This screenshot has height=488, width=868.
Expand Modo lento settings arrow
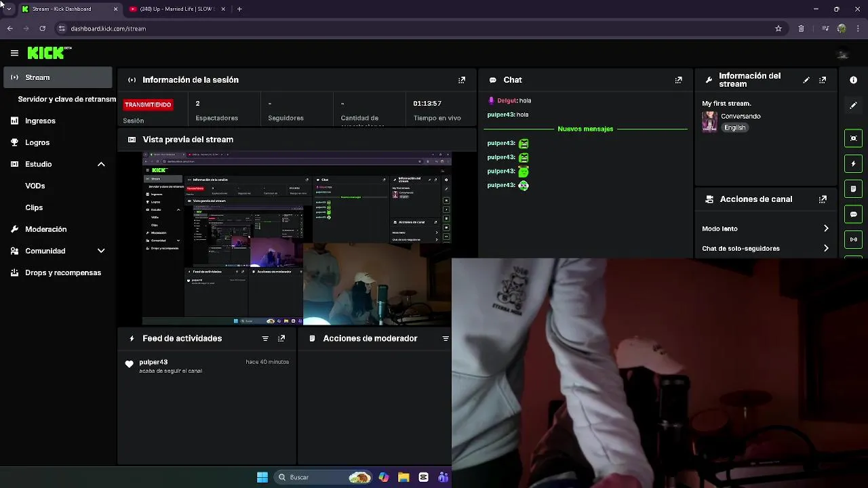pyautogui.click(x=826, y=228)
